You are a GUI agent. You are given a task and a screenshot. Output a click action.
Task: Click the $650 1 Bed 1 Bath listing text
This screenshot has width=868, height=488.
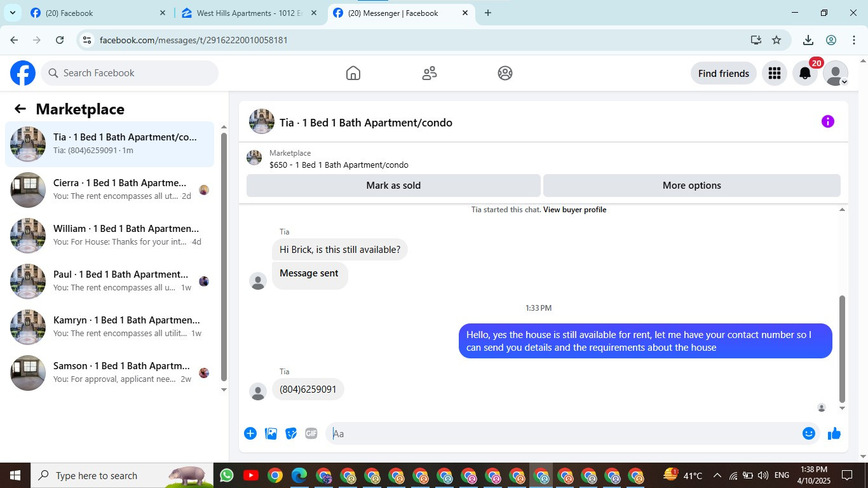[339, 165]
